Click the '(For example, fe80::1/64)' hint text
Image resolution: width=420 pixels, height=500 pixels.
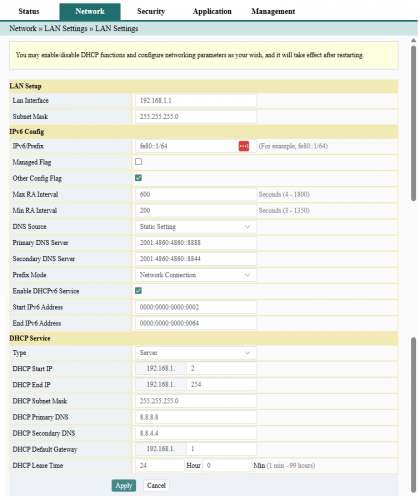(293, 146)
